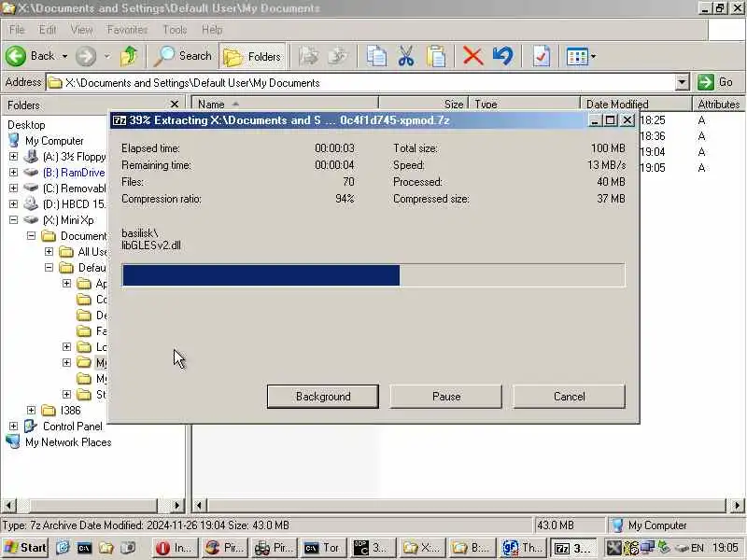Select the I386 folder

coord(71,410)
